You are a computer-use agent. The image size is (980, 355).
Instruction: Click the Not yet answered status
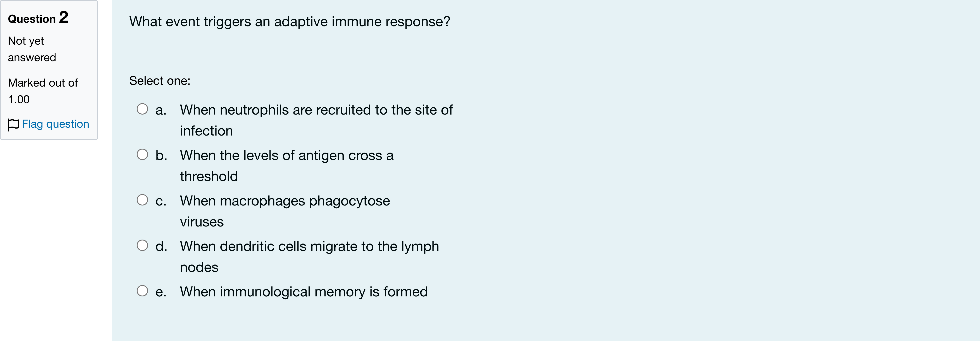pos(32,49)
